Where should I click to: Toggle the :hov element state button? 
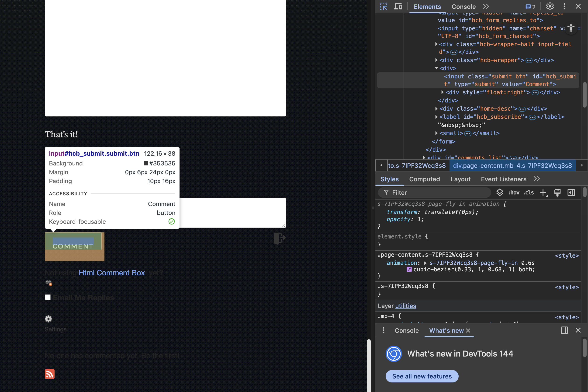coord(514,192)
